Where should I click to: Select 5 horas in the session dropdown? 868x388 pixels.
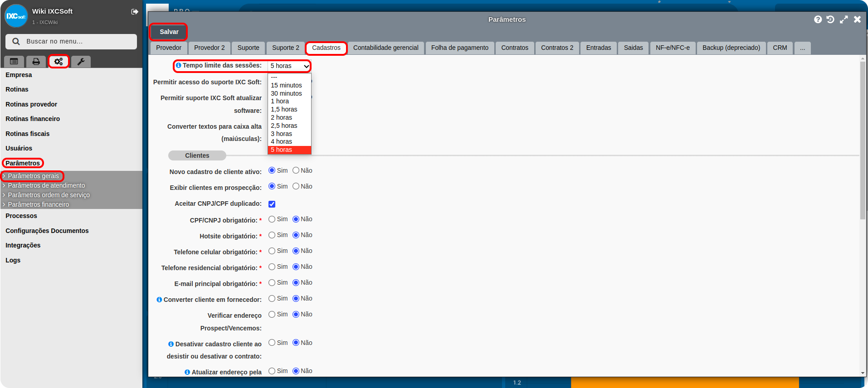click(x=289, y=150)
